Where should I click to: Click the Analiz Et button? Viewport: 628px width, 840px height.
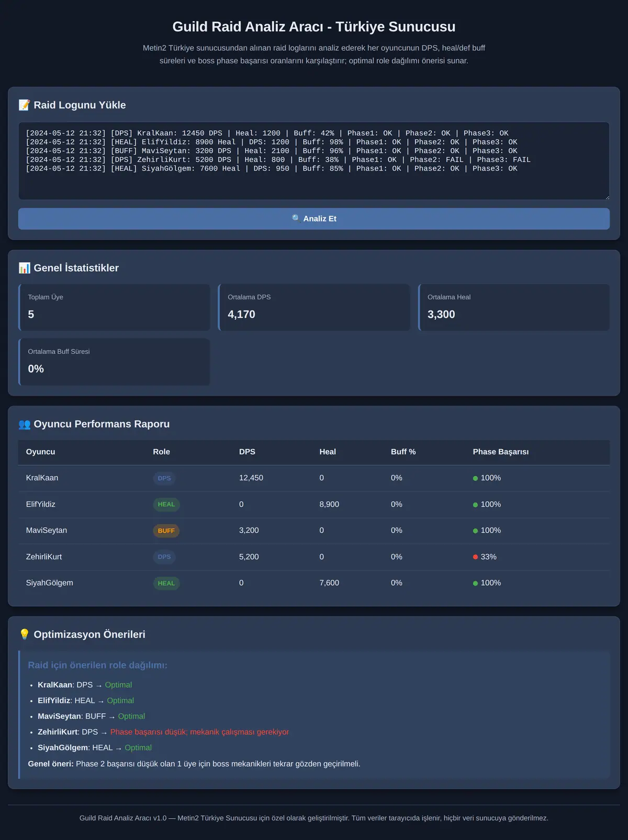(314, 219)
